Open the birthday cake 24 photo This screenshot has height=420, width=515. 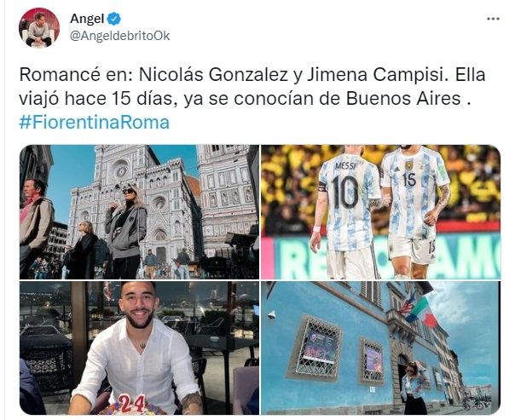click(139, 348)
